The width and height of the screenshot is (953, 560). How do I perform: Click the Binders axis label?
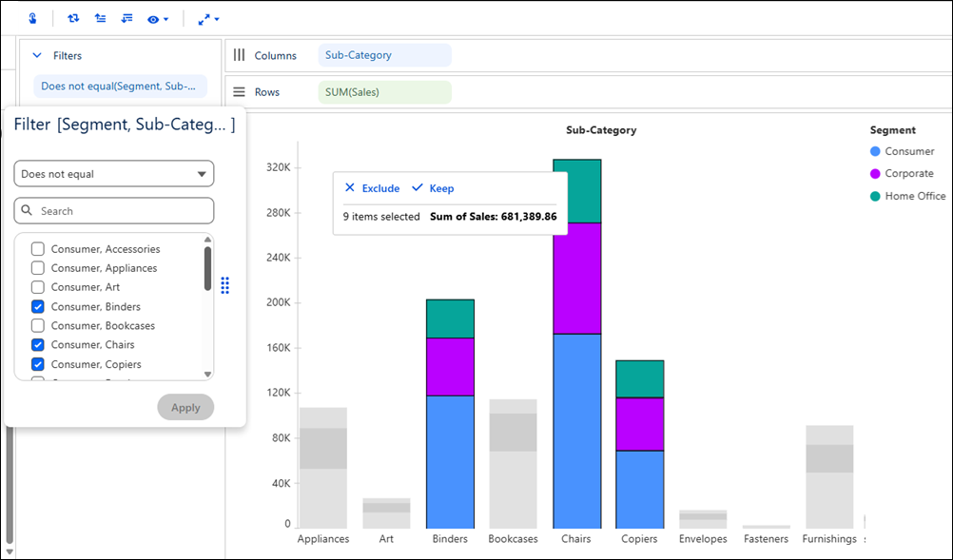coord(450,539)
